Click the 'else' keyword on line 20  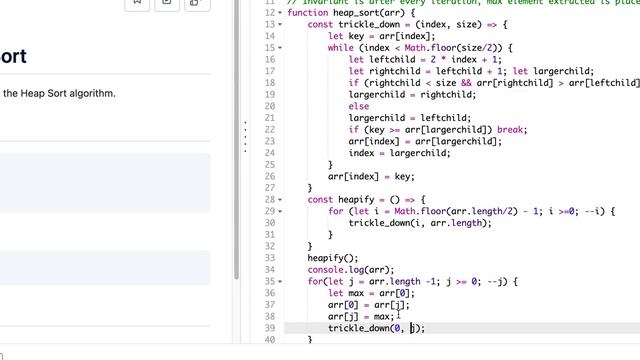pyautogui.click(x=359, y=107)
